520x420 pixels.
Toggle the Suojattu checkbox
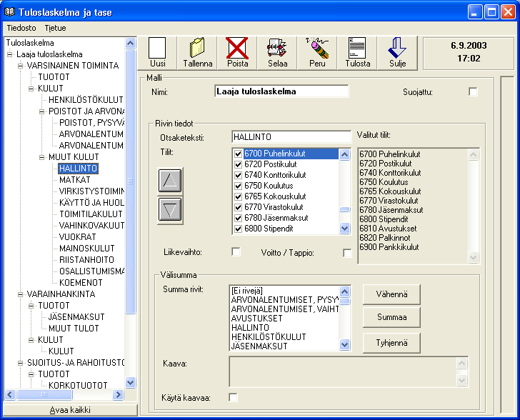(474, 91)
